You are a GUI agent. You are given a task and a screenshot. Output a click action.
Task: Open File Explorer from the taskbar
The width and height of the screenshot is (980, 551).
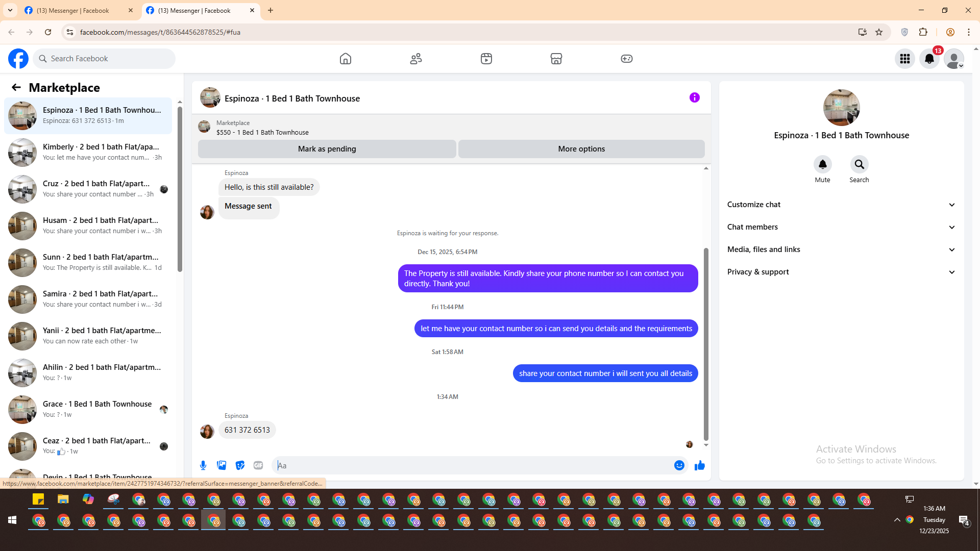(63, 499)
